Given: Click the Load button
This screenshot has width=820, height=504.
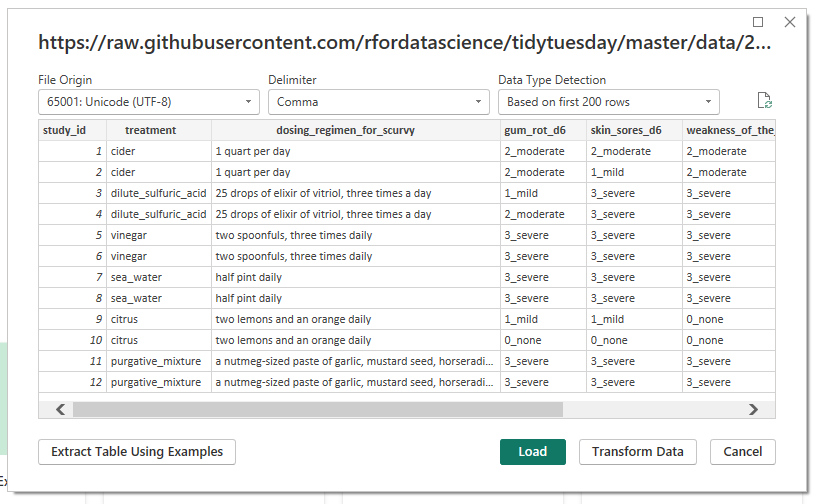Looking at the screenshot, I should tap(532, 452).
